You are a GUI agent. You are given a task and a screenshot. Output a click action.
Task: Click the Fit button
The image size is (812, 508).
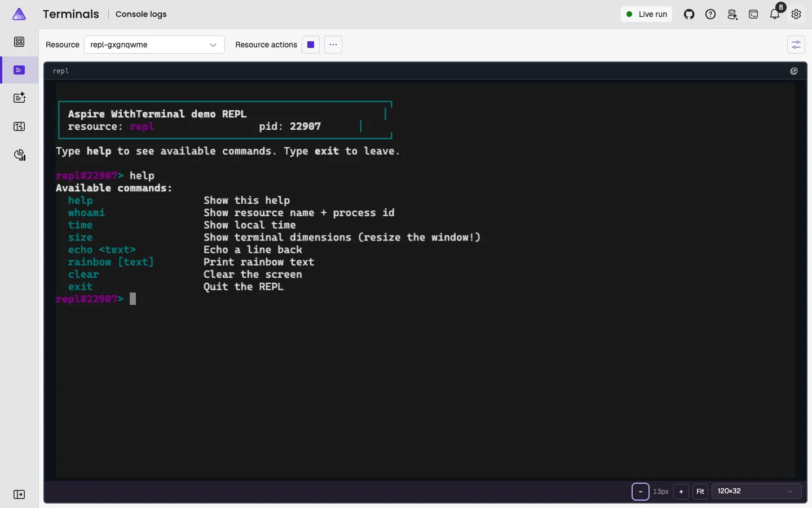[x=700, y=492]
